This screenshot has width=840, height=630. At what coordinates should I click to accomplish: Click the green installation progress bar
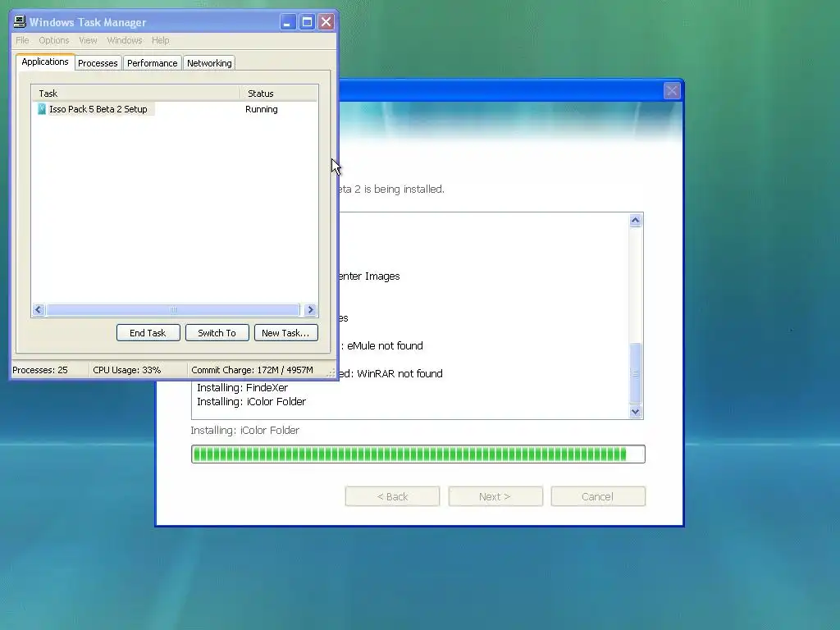pyautogui.click(x=418, y=454)
